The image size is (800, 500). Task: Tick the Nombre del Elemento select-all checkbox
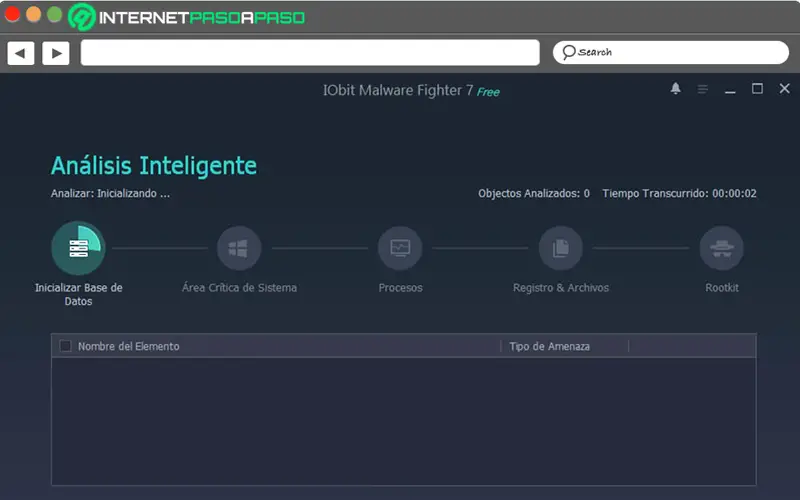click(x=65, y=346)
